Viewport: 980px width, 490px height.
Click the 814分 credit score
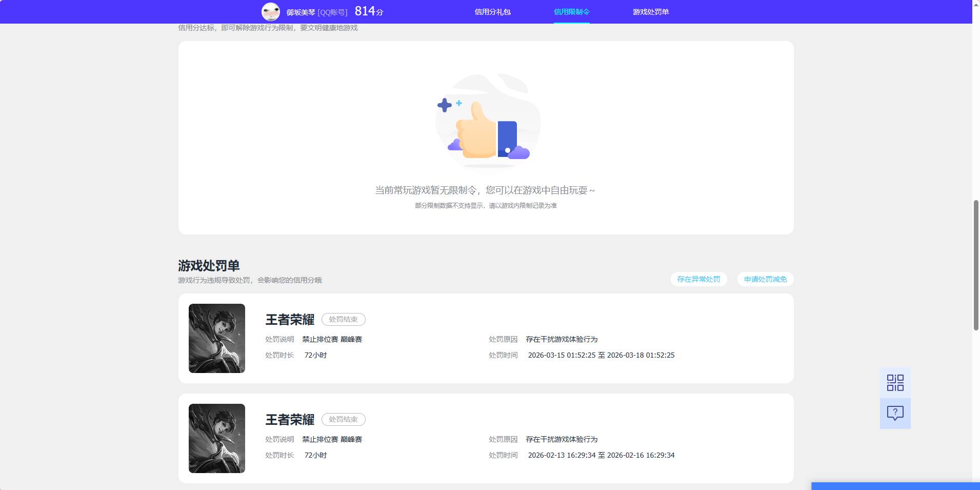tap(369, 11)
